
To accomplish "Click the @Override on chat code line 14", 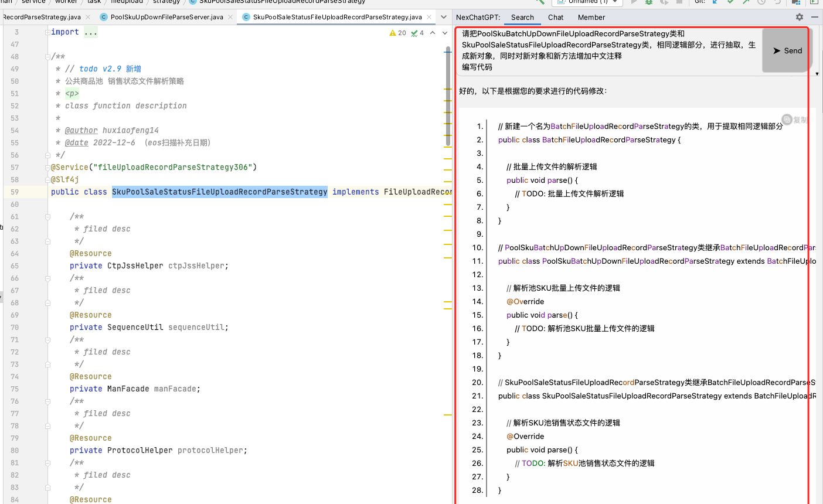I will click(x=525, y=302).
